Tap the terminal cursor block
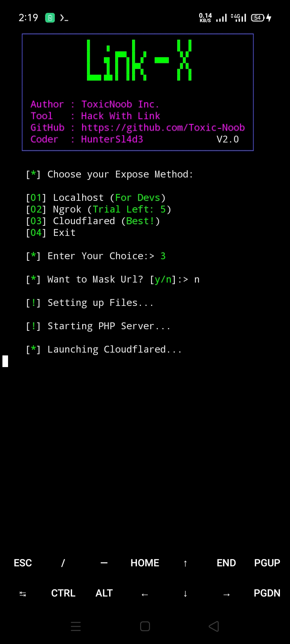This screenshot has height=644, width=290. (5, 361)
